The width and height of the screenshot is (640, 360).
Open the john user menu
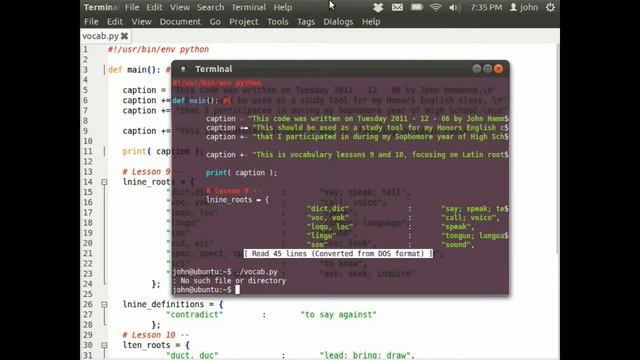[x=524, y=7]
